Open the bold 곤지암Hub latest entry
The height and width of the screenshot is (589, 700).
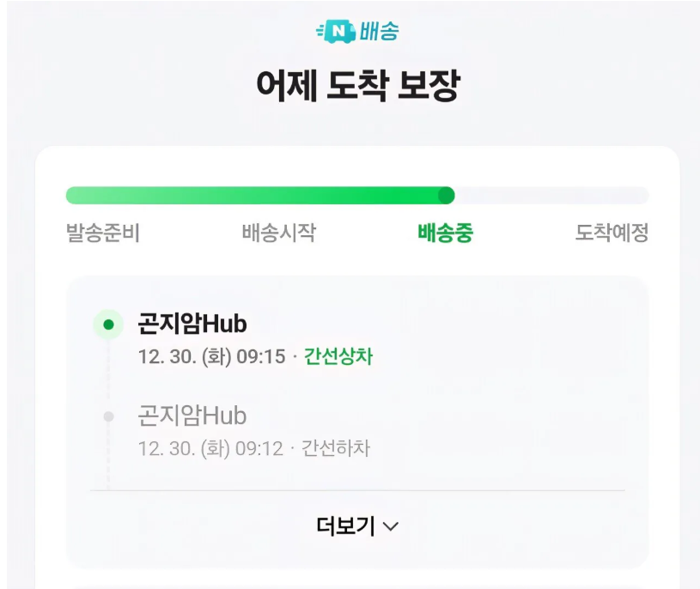coord(192,324)
